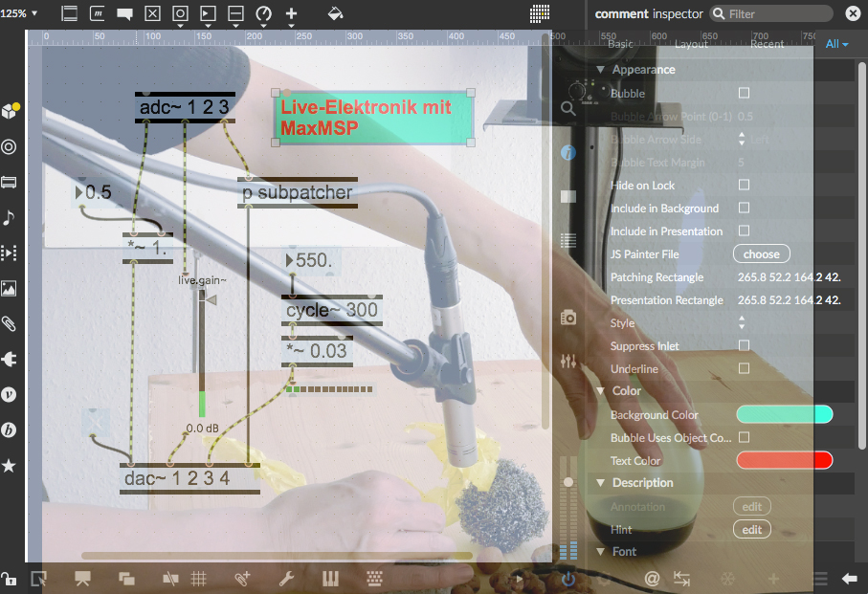Viewport: 868px width, 594px height.
Task: Click the lock patcher icon at bottom left
Action: [x=8, y=579]
